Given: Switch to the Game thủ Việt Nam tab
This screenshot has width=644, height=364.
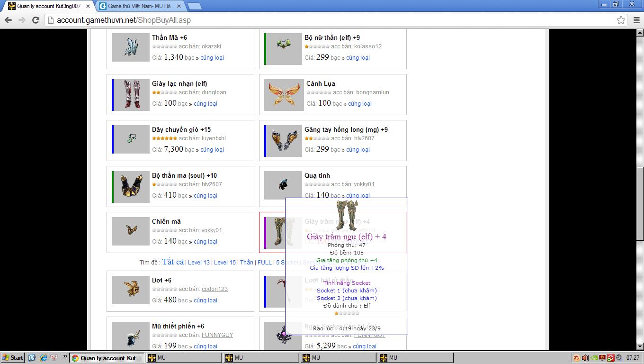Looking at the screenshot, I should coord(140,6).
